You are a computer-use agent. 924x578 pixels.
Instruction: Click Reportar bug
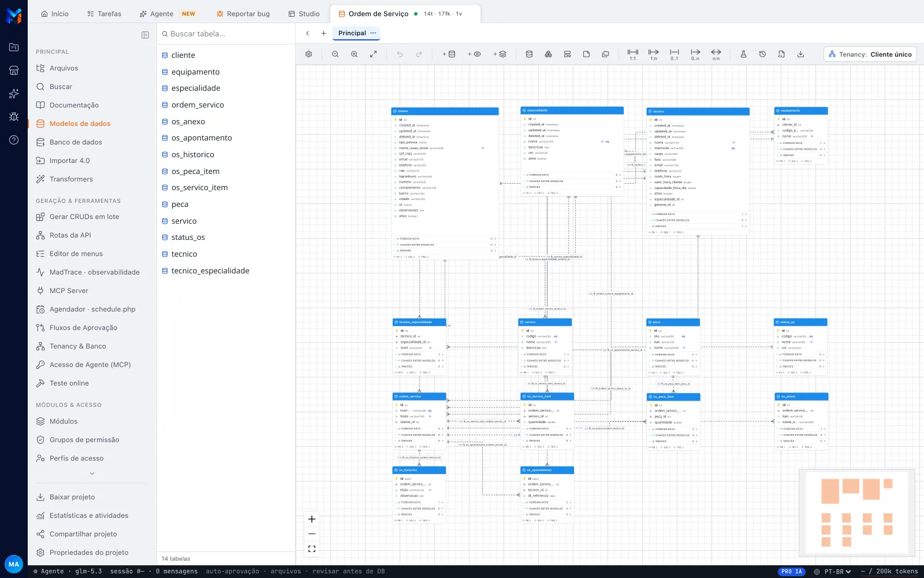[243, 14]
